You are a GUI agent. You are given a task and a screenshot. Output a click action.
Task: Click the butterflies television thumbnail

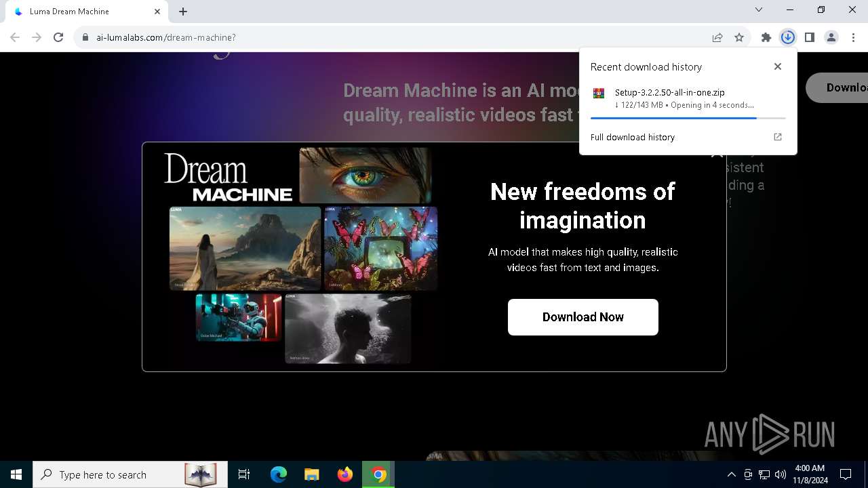(380, 249)
